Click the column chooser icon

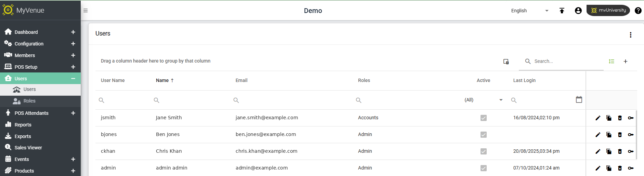point(506,62)
